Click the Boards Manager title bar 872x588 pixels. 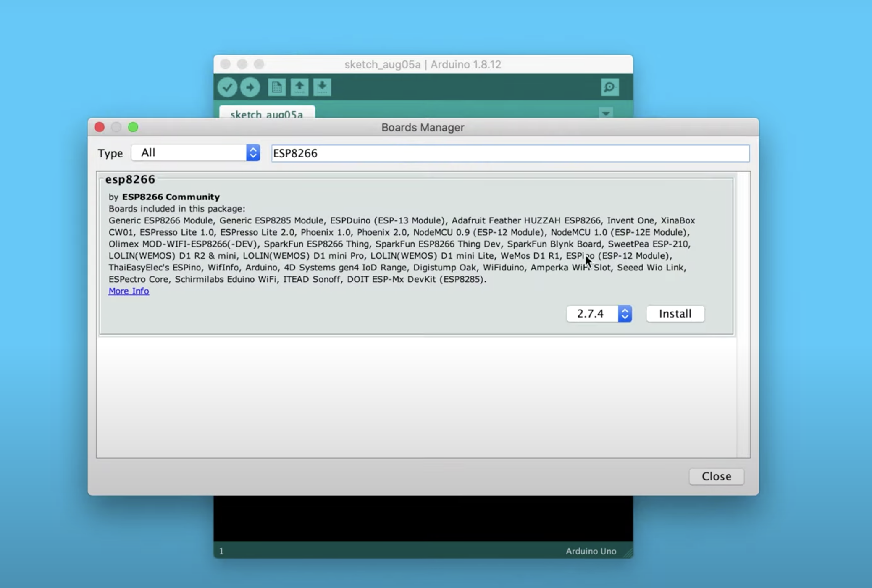pyautogui.click(x=422, y=127)
